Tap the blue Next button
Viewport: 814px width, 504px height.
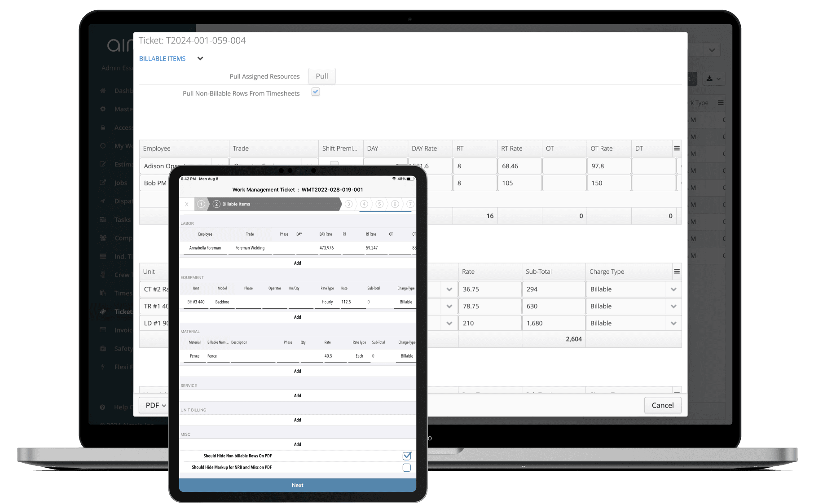click(x=297, y=485)
